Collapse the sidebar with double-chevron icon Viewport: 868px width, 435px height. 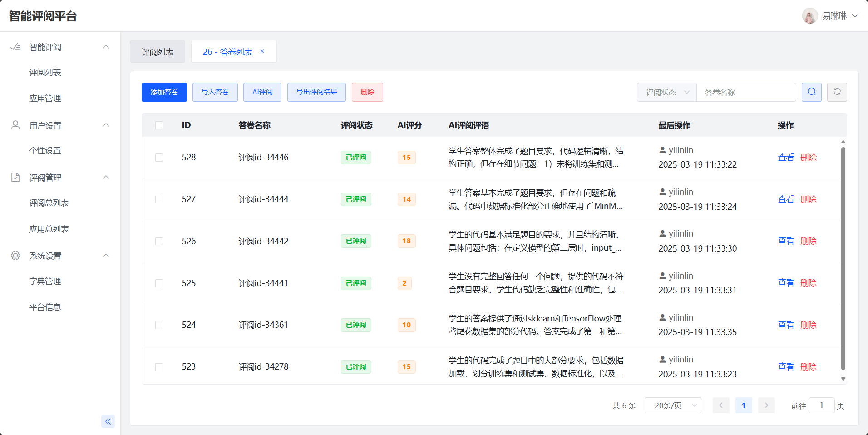click(x=108, y=421)
